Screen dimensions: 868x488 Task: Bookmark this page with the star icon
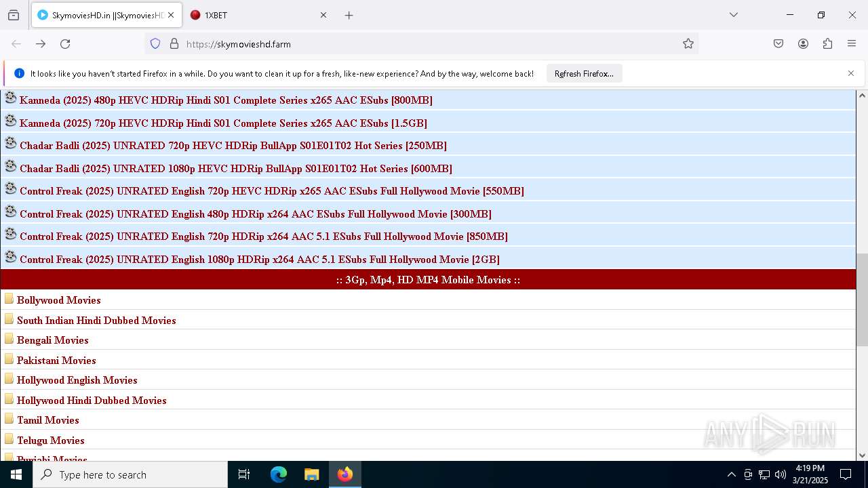coord(688,43)
